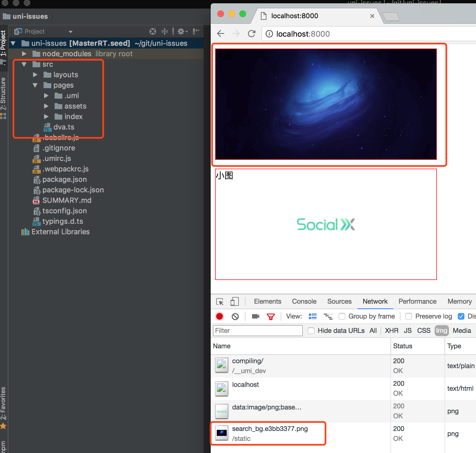476x453 pixels.
Task: Check Hide data URLs
Action: pos(311,330)
